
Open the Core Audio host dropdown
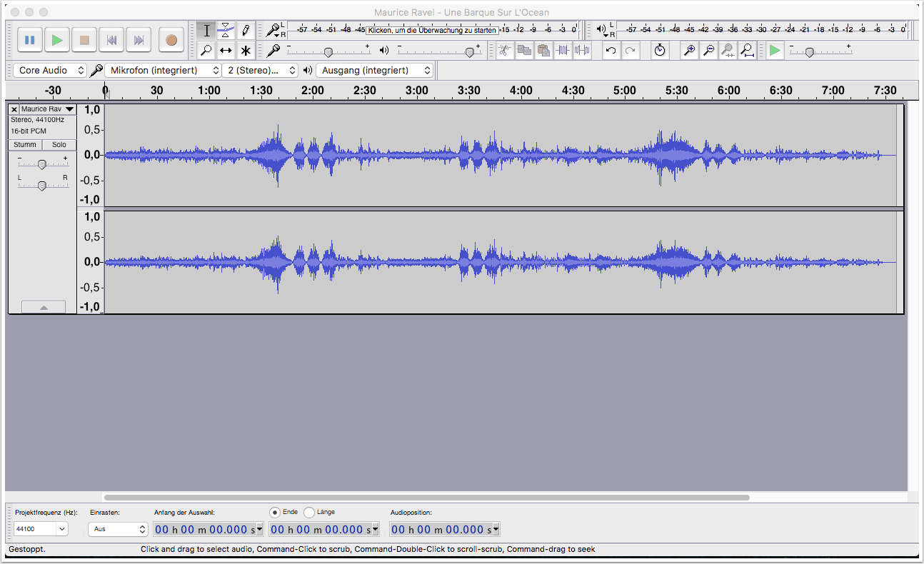(49, 71)
